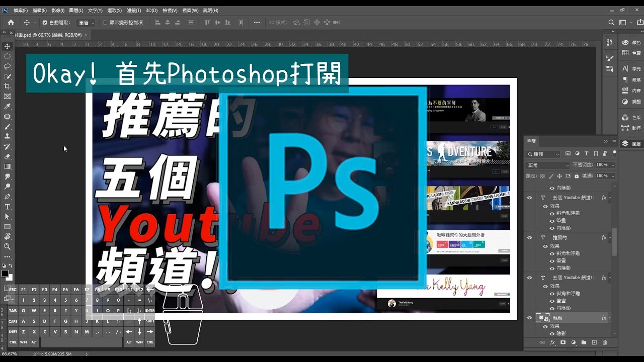Open the 視窗(W) menu
This screenshot has height=362, width=644.
click(x=190, y=11)
